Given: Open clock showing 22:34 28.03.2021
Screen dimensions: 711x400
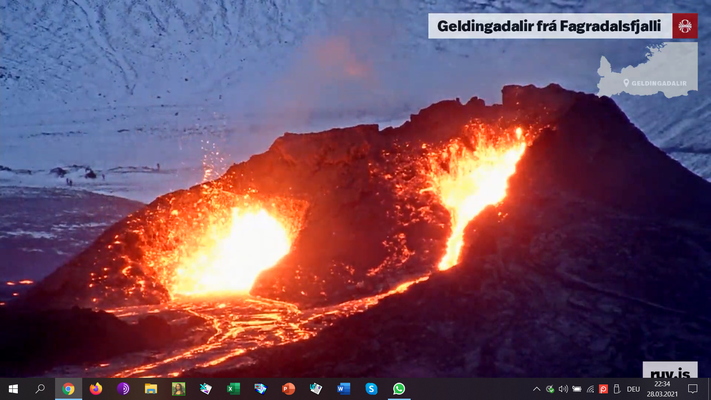Looking at the screenshot, I should click(x=662, y=389).
